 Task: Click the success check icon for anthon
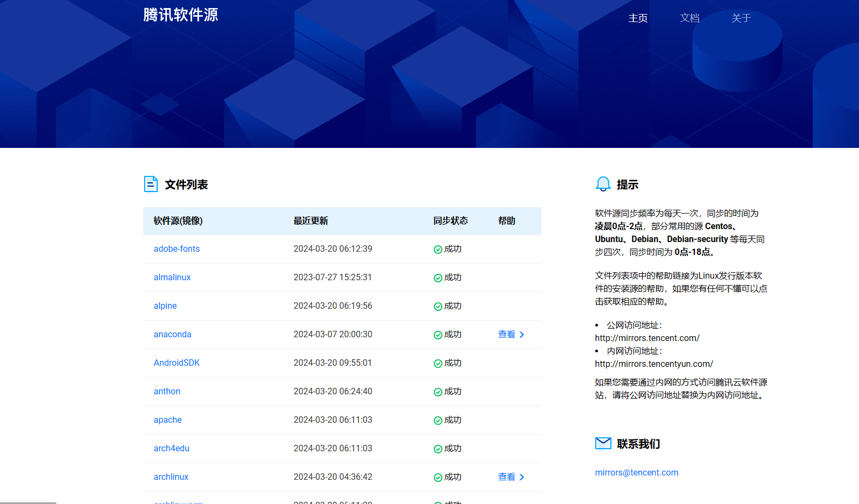point(438,392)
